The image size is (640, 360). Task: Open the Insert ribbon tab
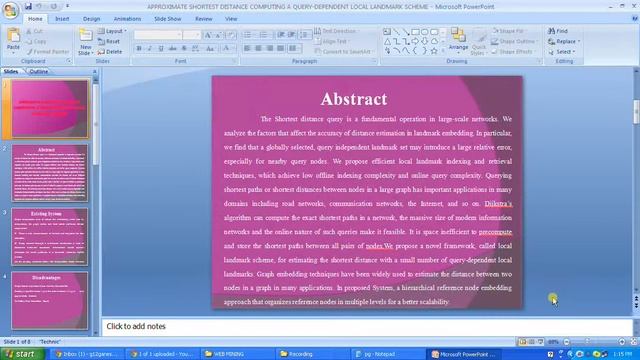coord(62,19)
